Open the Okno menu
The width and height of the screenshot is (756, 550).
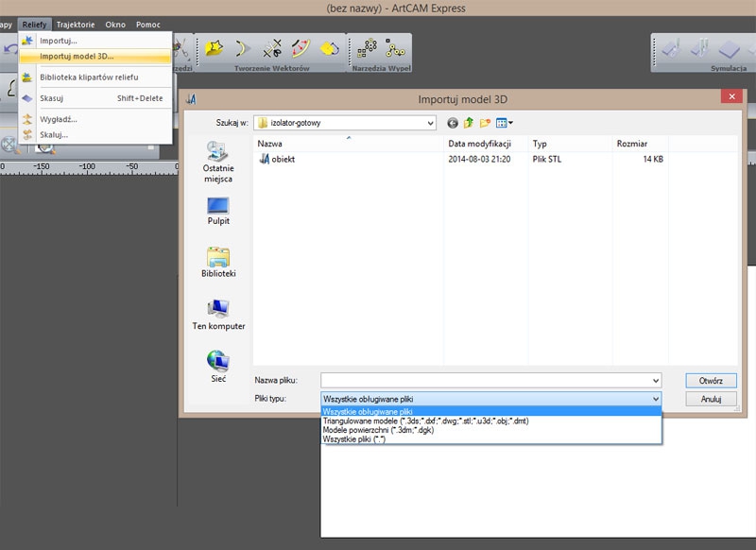[x=115, y=25]
